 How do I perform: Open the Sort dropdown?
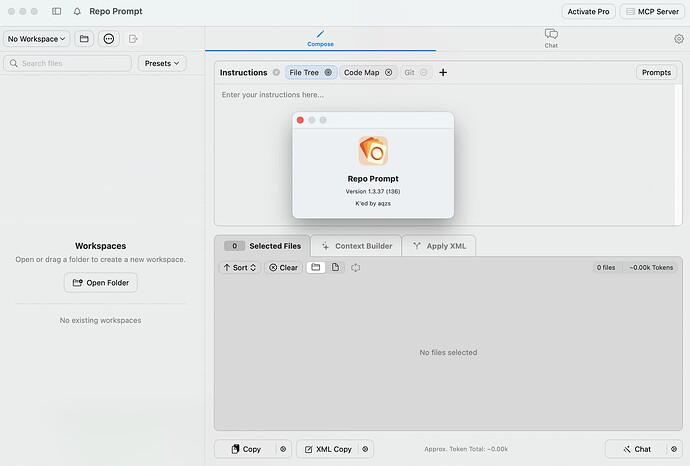[240, 268]
